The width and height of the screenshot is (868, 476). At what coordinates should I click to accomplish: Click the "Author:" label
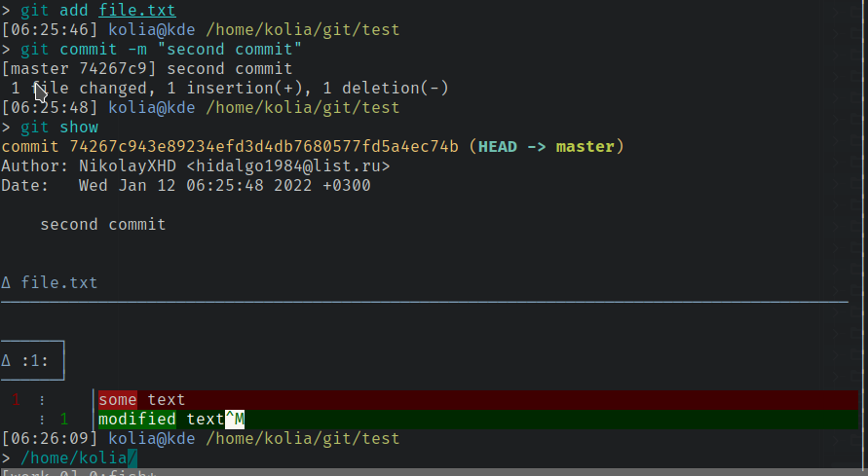pyautogui.click(x=35, y=165)
